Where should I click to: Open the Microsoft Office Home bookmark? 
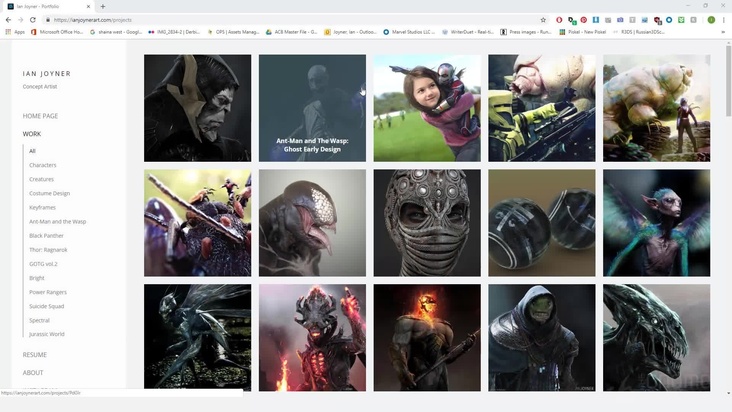click(60, 32)
